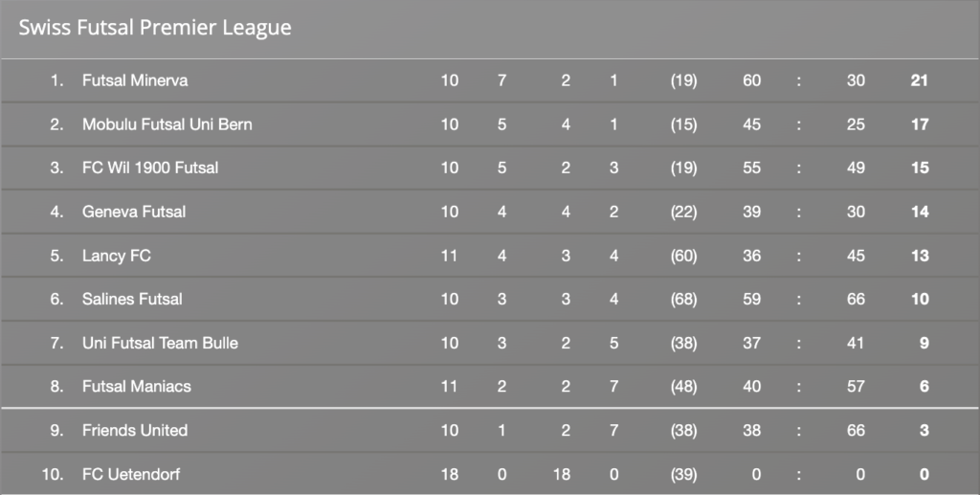
Task: Open FC Wil 1900 Futsal team entry
Action: pos(150,169)
